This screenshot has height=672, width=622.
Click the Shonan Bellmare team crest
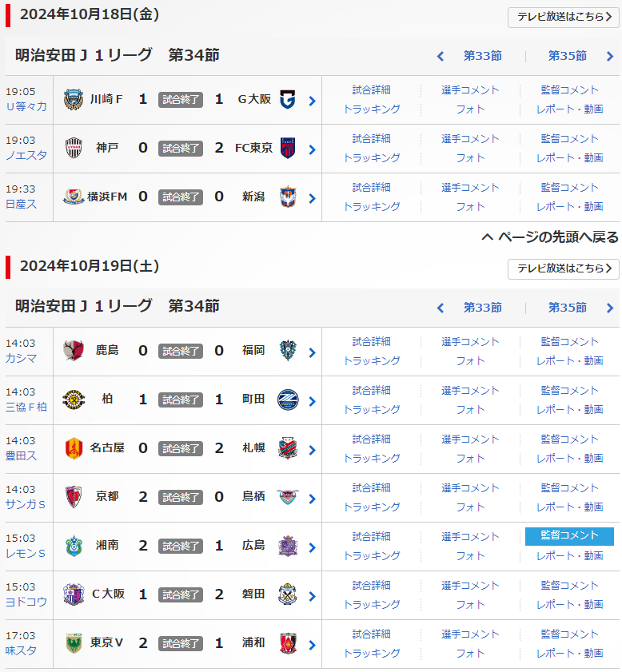click(x=74, y=546)
